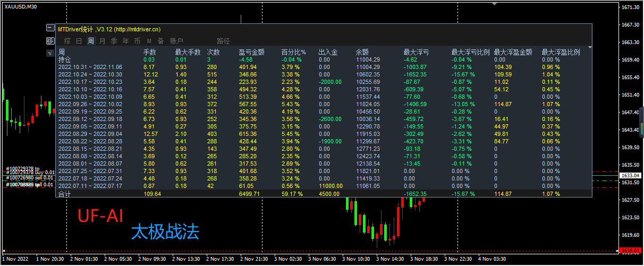Click the 盈亏金额 column header
Screen dimensions: 644x266
pos(252,52)
